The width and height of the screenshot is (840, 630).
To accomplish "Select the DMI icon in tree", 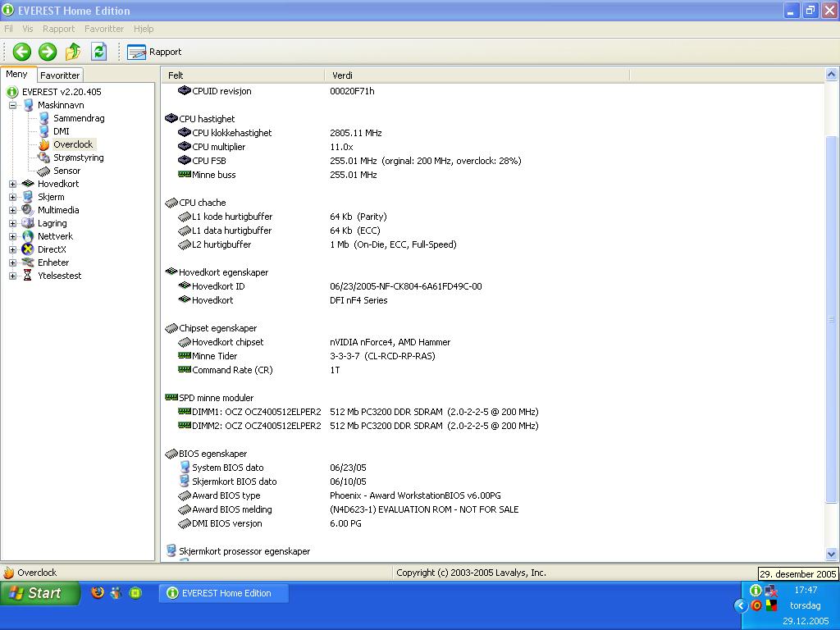I will click(x=44, y=131).
